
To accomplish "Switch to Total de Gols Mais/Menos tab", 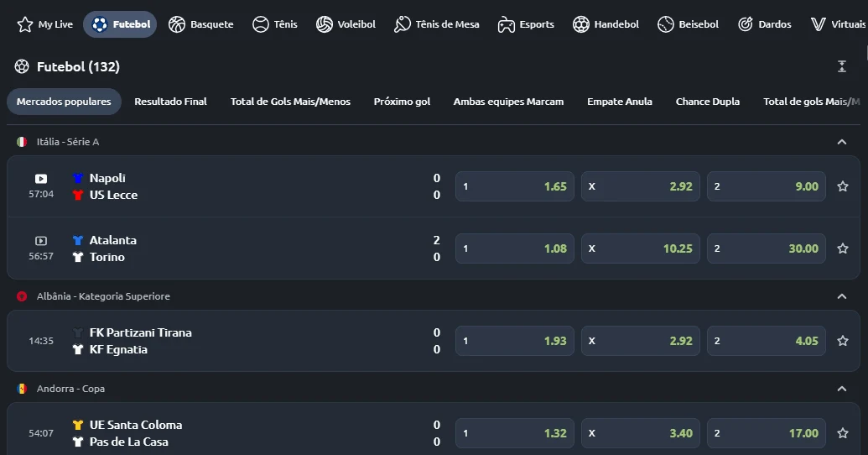I will click(290, 102).
